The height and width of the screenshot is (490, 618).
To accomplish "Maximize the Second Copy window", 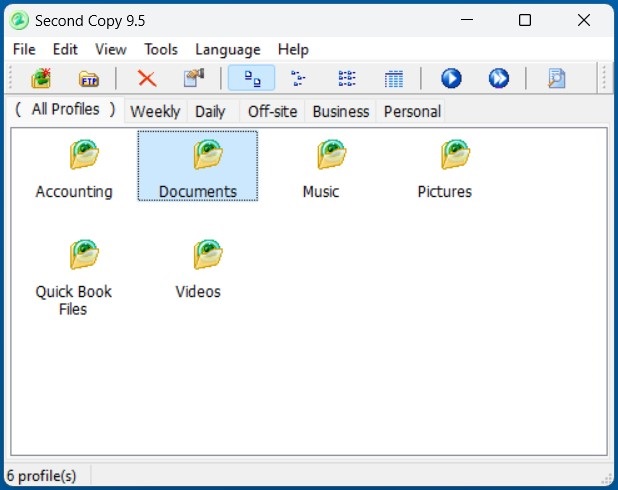I will point(525,20).
